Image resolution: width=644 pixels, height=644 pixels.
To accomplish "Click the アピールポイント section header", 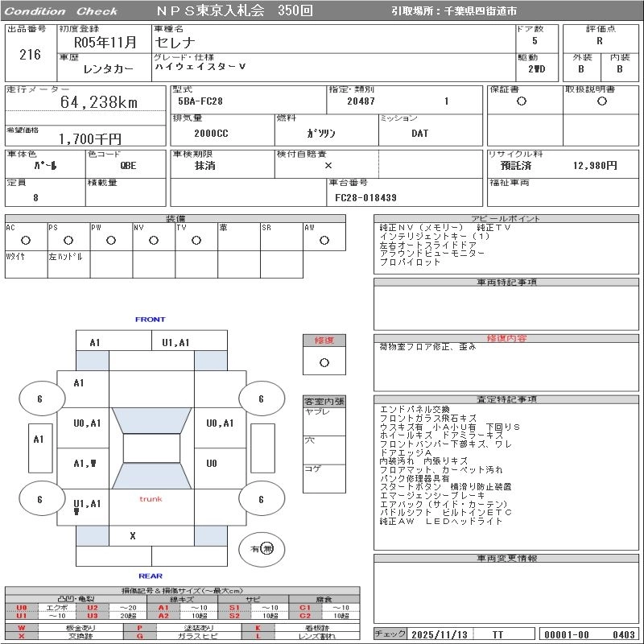I will coord(506,218).
